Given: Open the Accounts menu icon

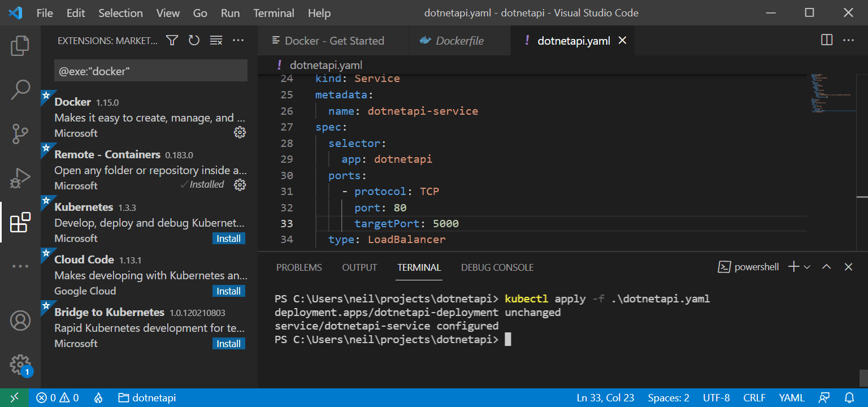Looking at the screenshot, I should click(20, 321).
